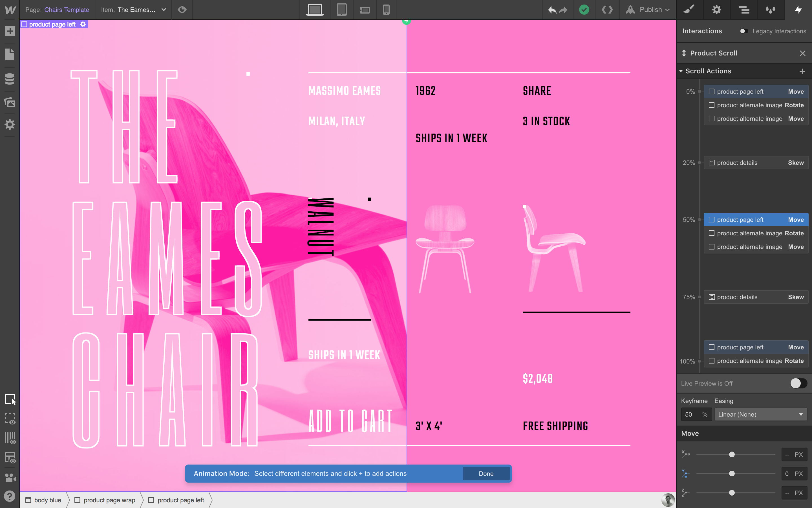Click the Move Y axis slider handle
Image resolution: width=812 pixels, height=508 pixels.
(732, 474)
